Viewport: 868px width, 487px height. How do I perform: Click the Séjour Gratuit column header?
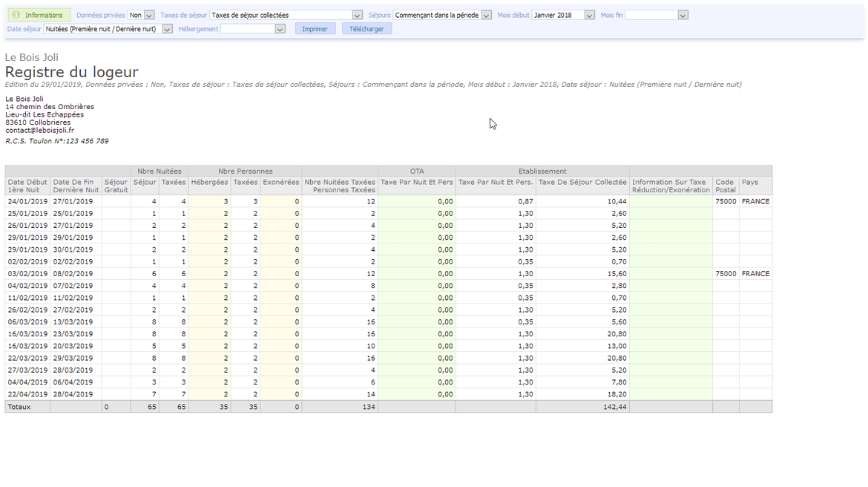(x=116, y=186)
